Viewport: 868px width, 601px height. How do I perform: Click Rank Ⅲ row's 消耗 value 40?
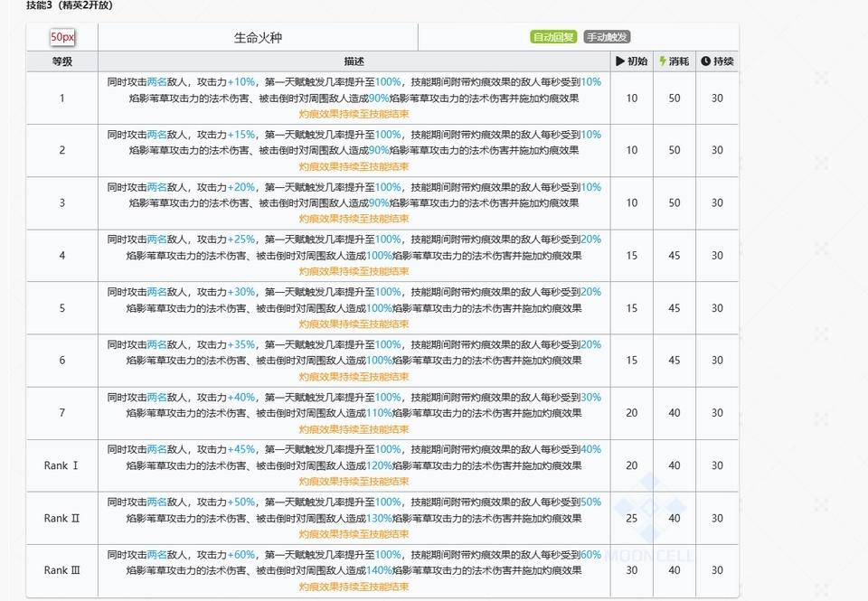(675, 570)
